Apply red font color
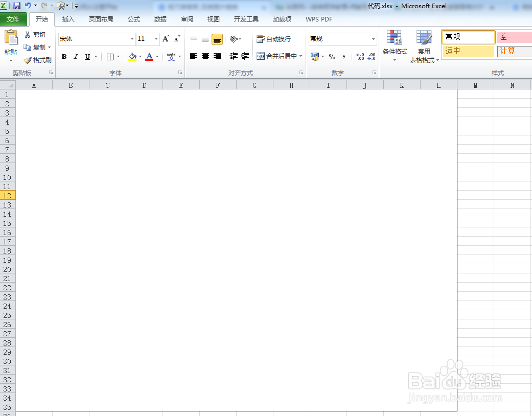The width and height of the screenshot is (532, 416). tap(149, 57)
